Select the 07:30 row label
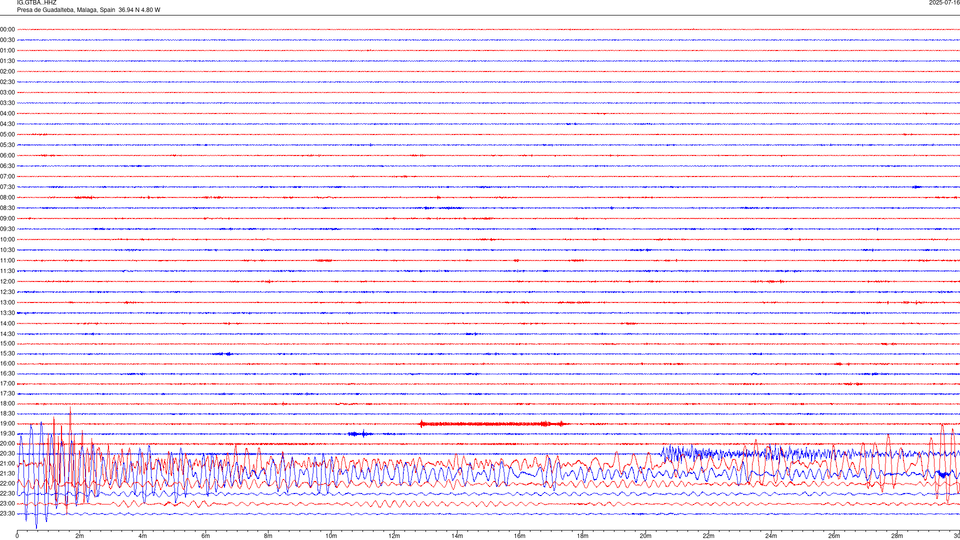960x540 pixels. [x=7, y=187]
